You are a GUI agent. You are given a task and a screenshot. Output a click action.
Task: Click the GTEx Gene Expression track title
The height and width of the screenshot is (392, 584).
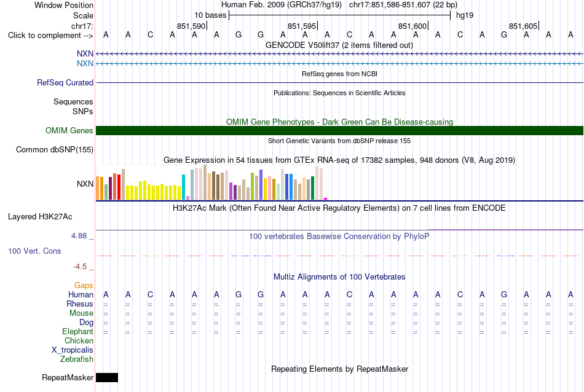pyautogui.click(x=339, y=160)
